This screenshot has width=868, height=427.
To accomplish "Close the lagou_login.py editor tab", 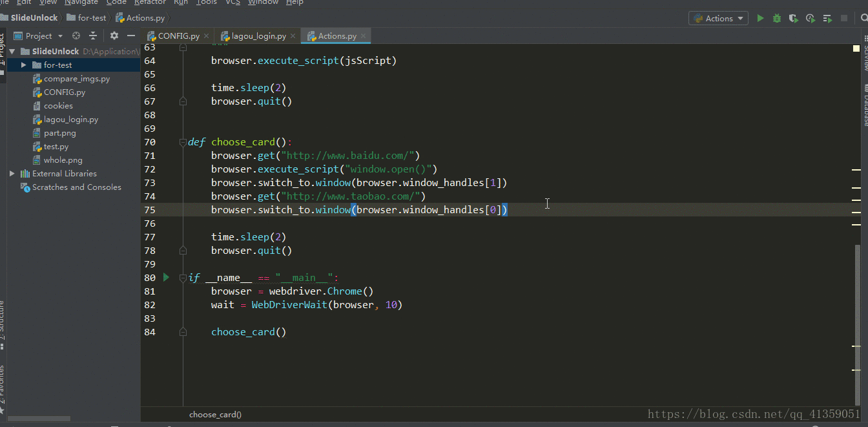I will pos(293,36).
